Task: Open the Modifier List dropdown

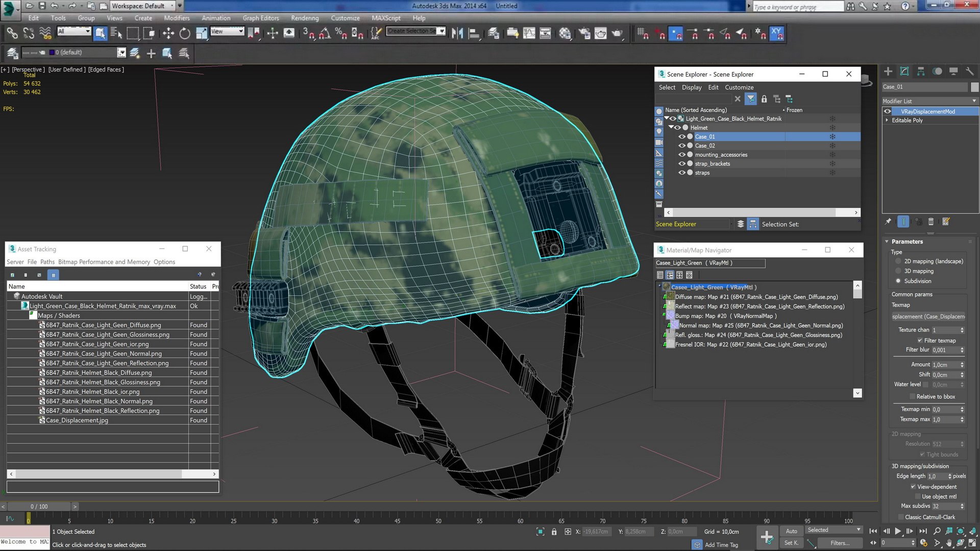Action: tap(929, 101)
